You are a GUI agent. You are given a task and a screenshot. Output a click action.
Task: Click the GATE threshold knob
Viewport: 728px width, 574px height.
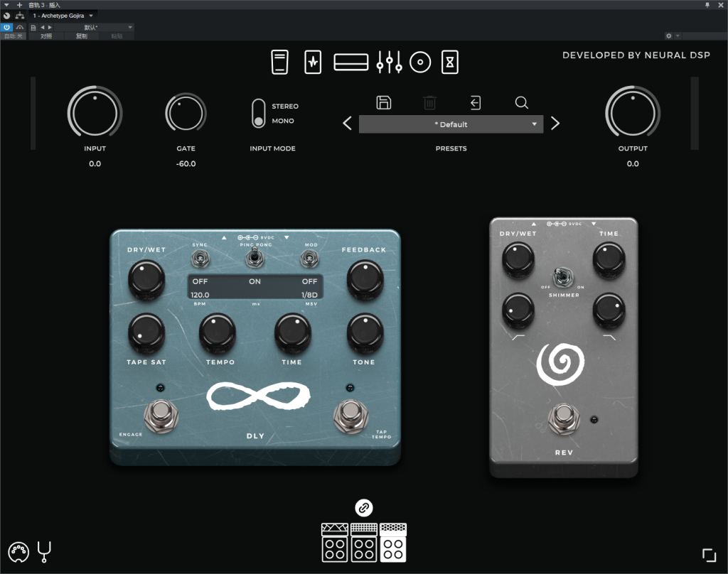click(x=186, y=113)
